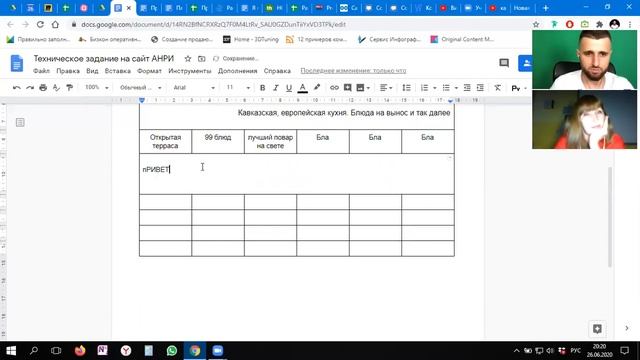This screenshot has width=640, height=360.
Task: Insert a link from toolbar
Action: coord(334,88)
